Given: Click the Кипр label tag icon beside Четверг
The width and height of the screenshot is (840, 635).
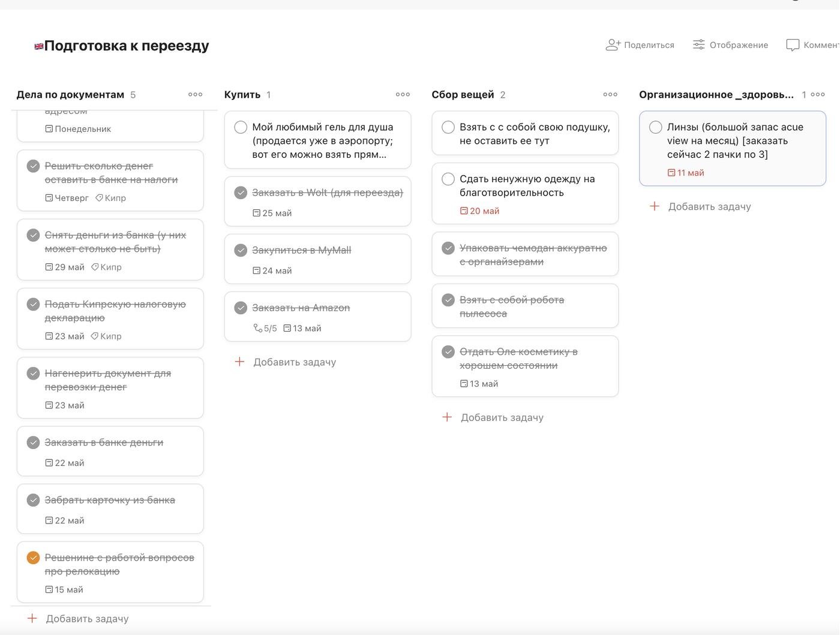Looking at the screenshot, I should coord(99,198).
